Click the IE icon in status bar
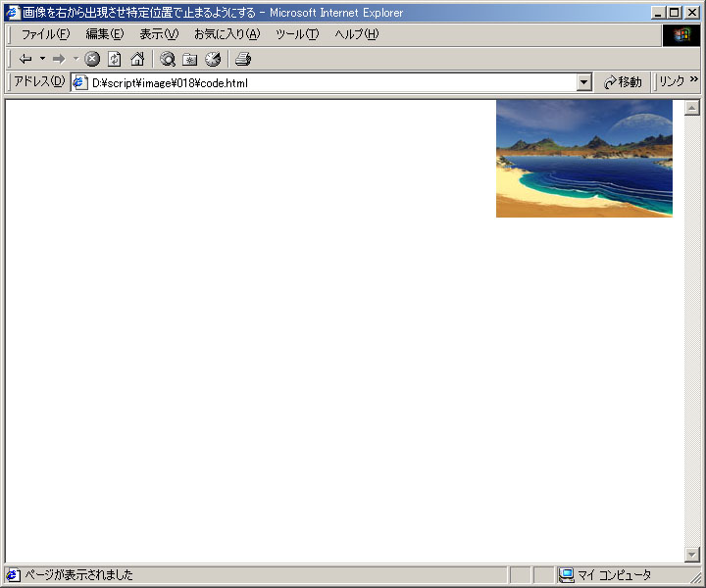 [x=13, y=574]
